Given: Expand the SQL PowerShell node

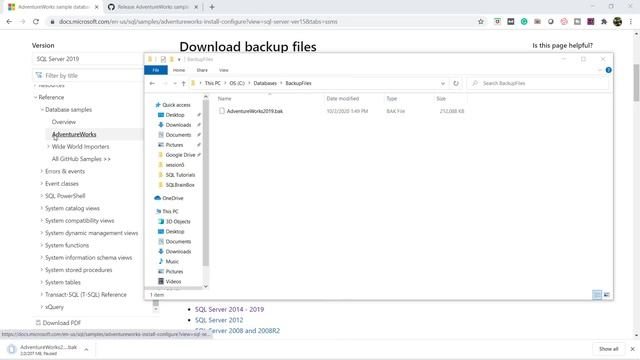Looking at the screenshot, I should point(42,196).
